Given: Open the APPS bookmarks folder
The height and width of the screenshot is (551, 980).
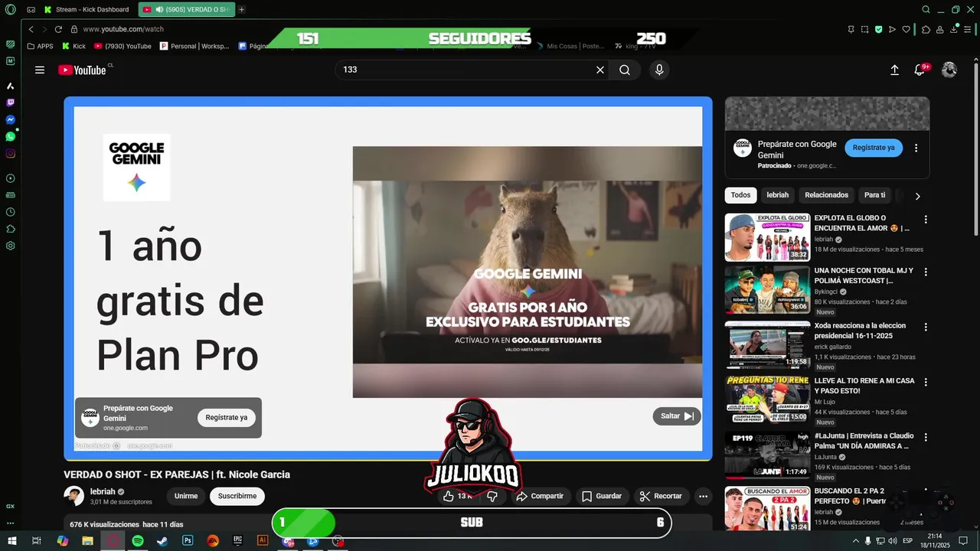Looking at the screenshot, I should [x=41, y=46].
